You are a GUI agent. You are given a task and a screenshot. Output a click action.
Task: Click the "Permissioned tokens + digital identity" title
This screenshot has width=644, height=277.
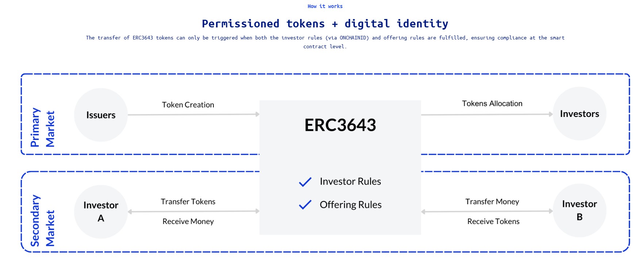325,24
